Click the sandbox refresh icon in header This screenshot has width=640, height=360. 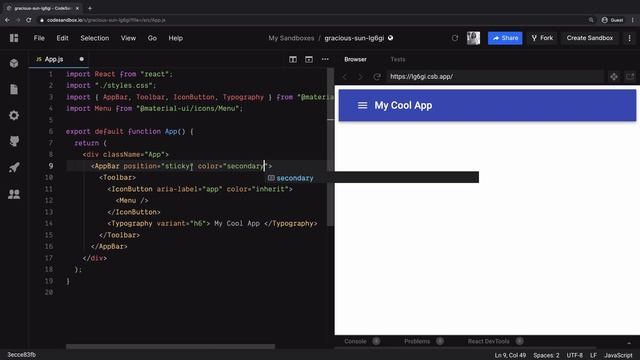click(x=455, y=38)
